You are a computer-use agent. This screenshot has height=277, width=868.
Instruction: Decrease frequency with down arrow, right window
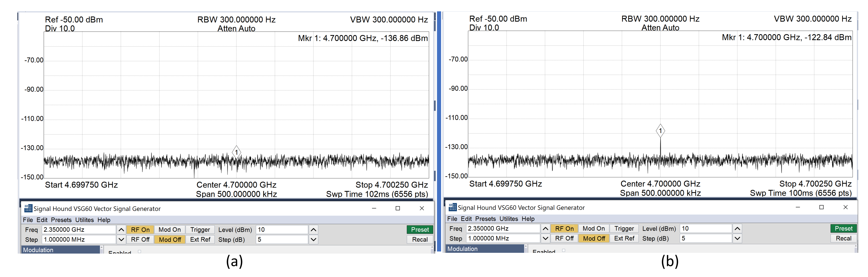pos(546,238)
